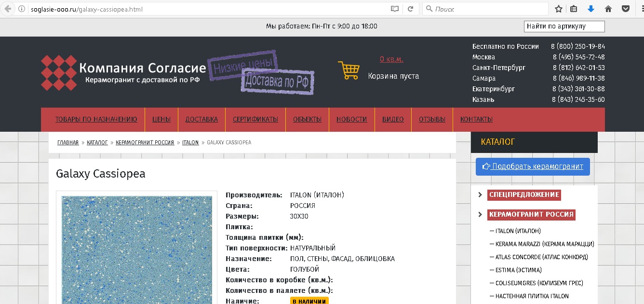The image size is (644, 304).
Task: Go to Главная breadcrumb link
Action: (68, 142)
